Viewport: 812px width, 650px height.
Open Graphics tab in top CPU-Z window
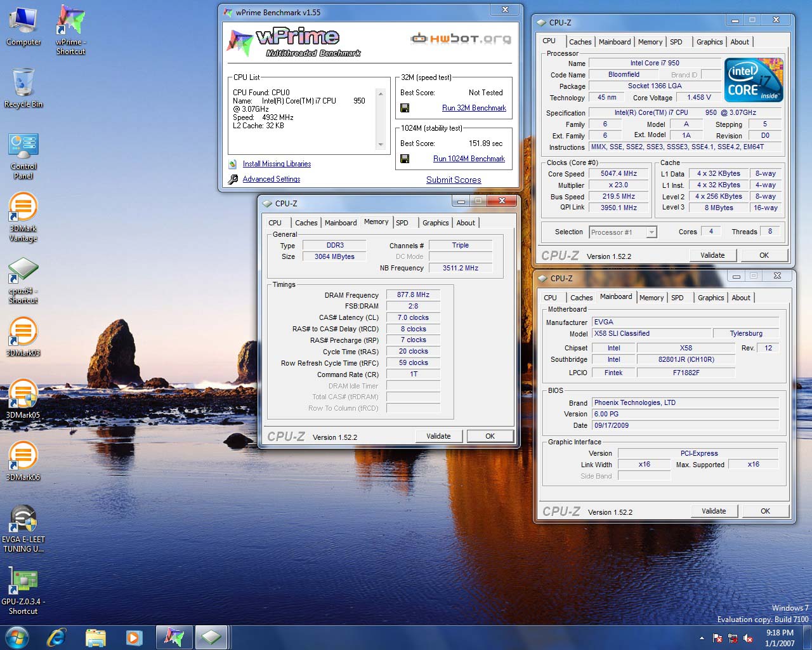pyautogui.click(x=709, y=42)
